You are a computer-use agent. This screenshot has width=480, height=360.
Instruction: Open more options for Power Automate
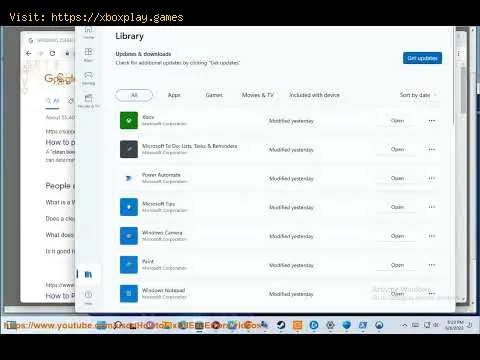pyautogui.click(x=432, y=178)
